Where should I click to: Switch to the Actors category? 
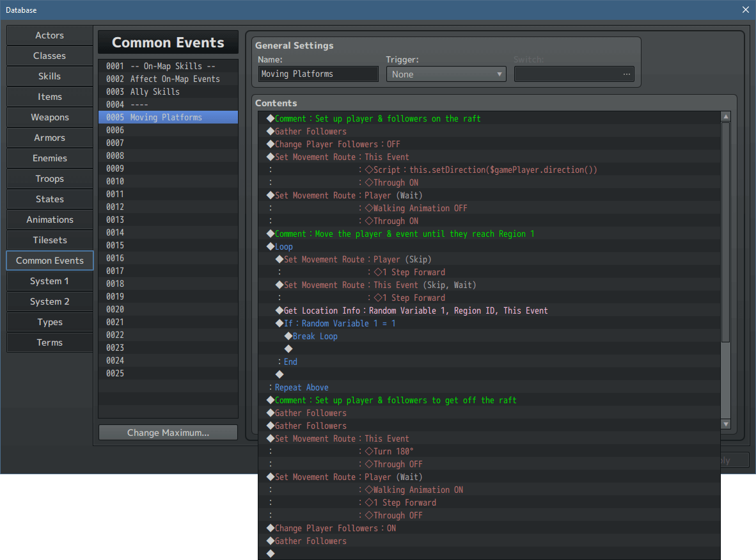tap(49, 35)
